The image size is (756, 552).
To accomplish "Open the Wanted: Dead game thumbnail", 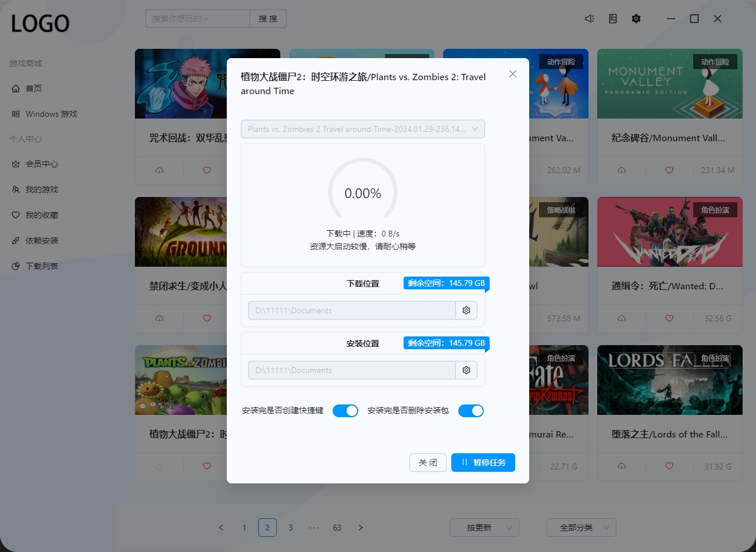I will click(670, 232).
